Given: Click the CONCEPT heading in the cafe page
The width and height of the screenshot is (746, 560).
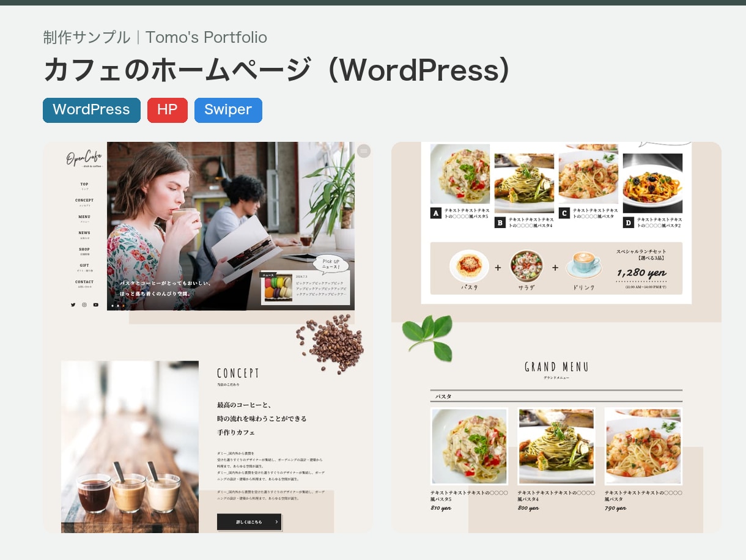Looking at the screenshot, I should tap(238, 373).
